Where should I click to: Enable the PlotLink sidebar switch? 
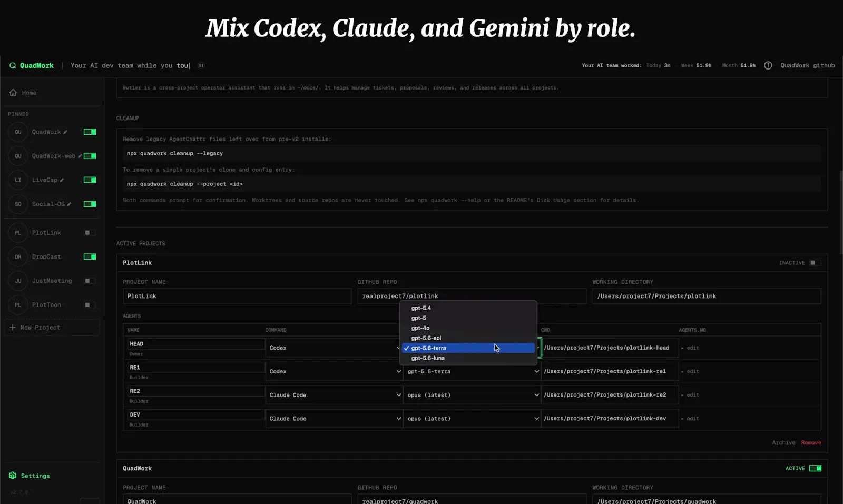pos(90,232)
